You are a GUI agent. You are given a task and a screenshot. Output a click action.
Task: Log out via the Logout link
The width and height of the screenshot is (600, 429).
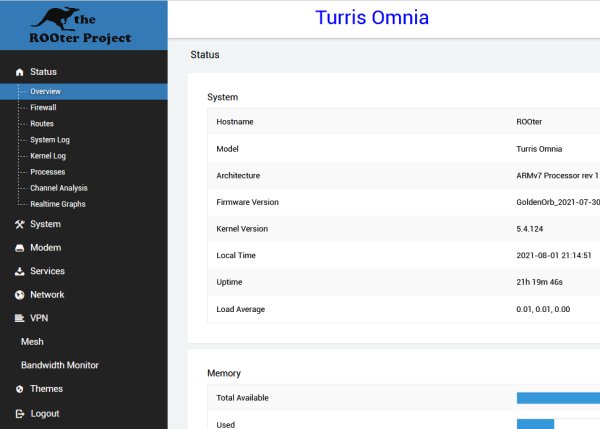click(x=45, y=414)
